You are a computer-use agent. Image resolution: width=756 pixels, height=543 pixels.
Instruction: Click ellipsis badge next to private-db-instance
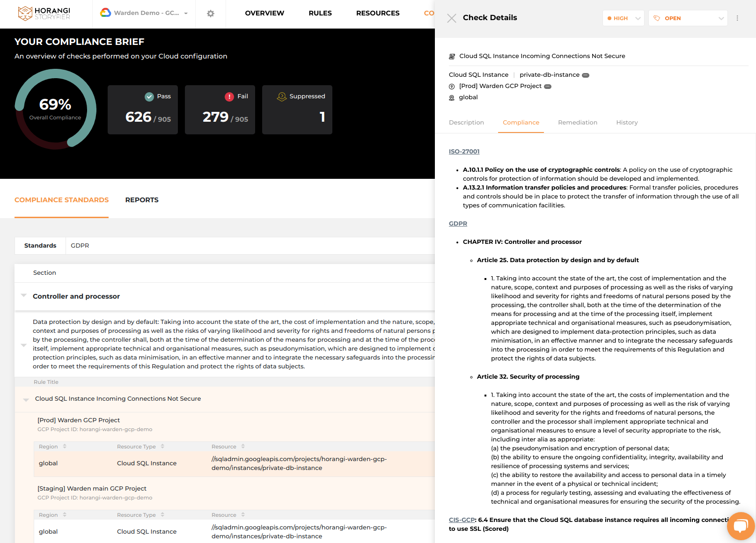586,75
